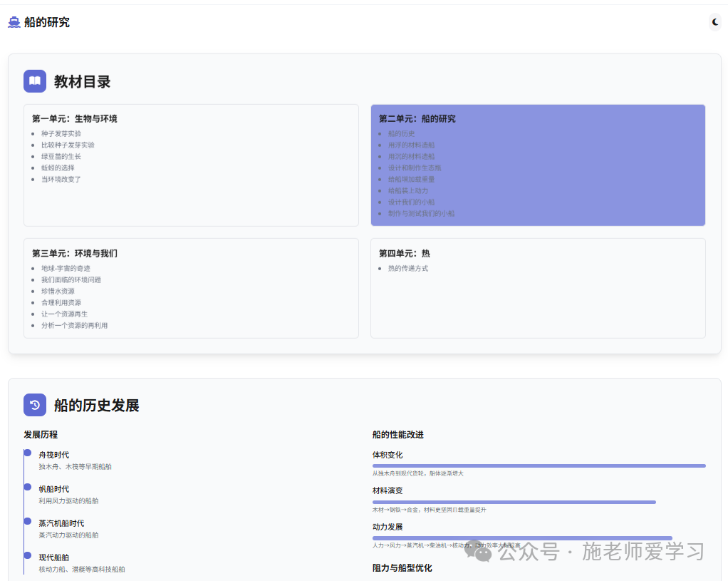728x581 pixels.
Task: Click the label 材料演变
Action: pyautogui.click(x=388, y=491)
